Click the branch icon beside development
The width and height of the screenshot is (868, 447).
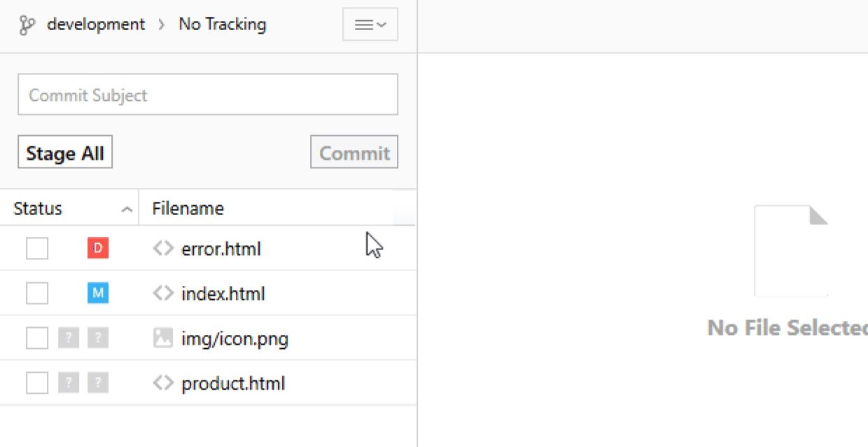(27, 25)
